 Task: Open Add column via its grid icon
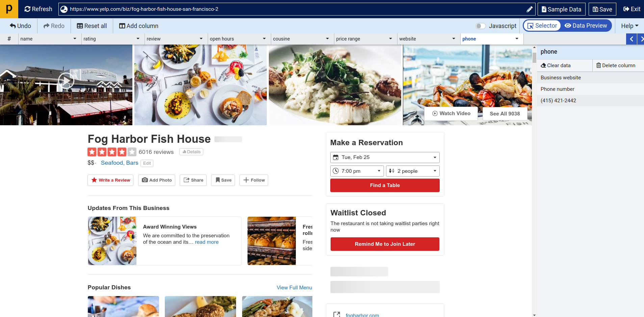122,26
